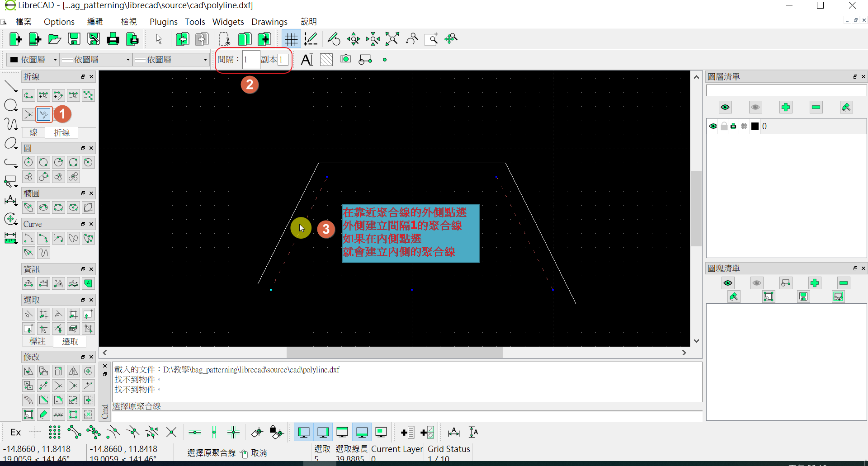
Task: Open the Options menu
Action: (59, 22)
